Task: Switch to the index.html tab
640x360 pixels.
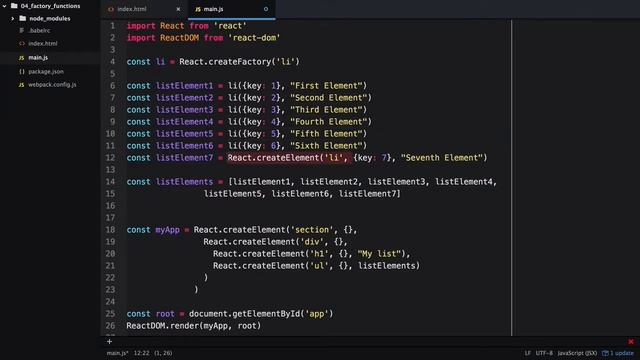Action: coord(144,9)
